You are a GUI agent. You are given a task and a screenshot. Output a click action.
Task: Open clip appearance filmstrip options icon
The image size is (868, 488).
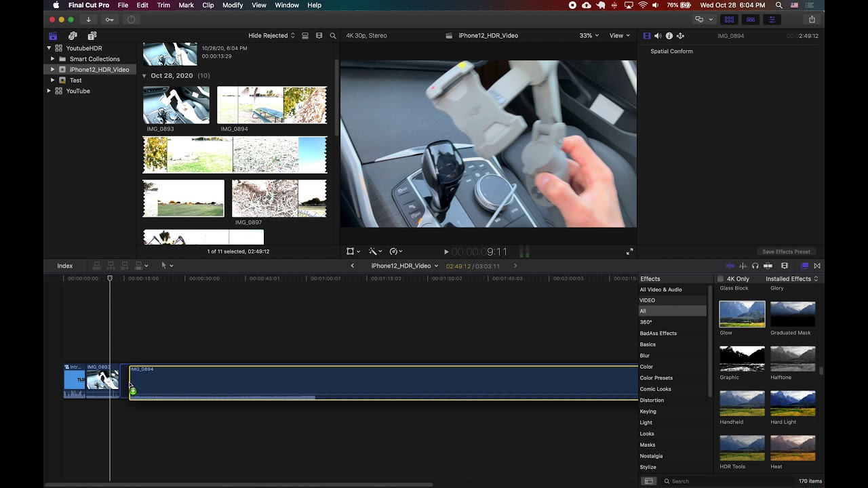tap(319, 36)
